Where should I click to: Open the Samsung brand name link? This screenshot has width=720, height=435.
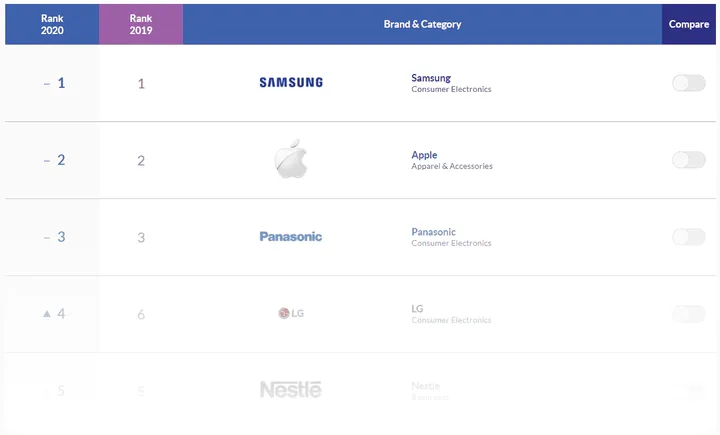[431, 78]
